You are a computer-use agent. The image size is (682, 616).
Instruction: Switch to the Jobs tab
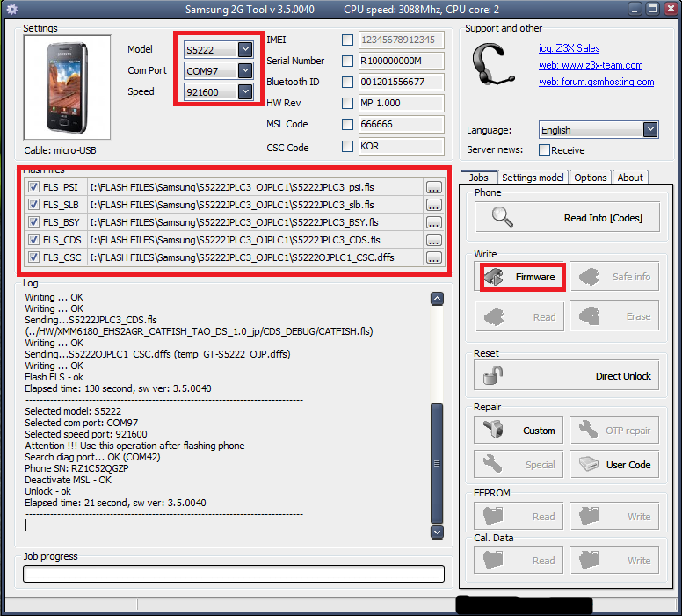point(478,177)
